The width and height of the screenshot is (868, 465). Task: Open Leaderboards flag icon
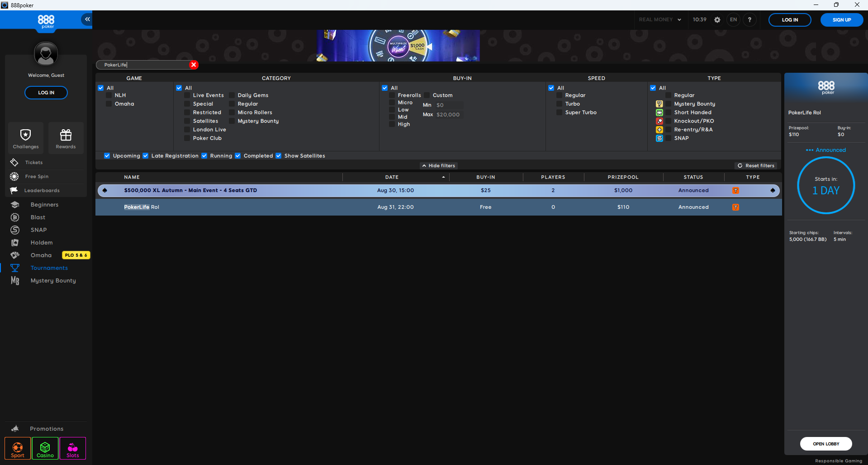click(14, 190)
